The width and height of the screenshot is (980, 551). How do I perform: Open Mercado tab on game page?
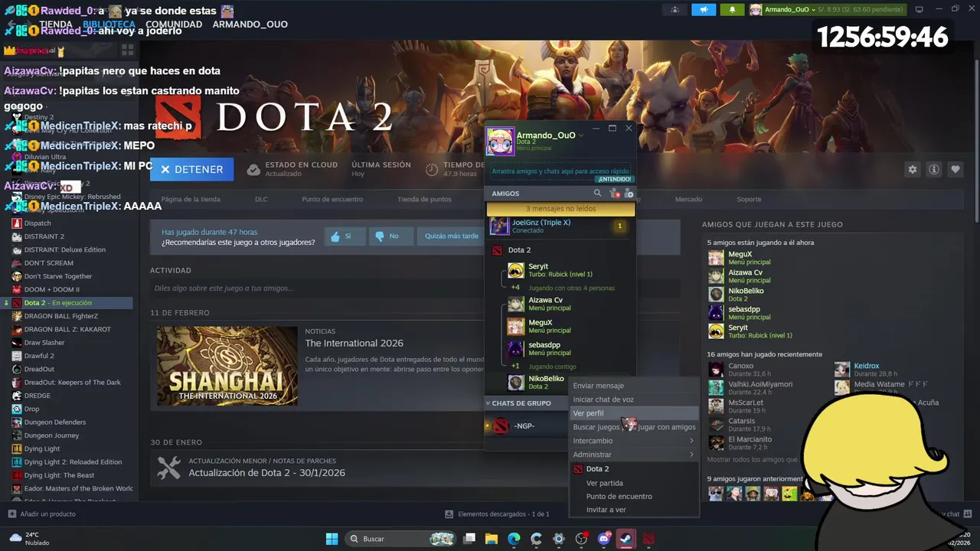688,199
